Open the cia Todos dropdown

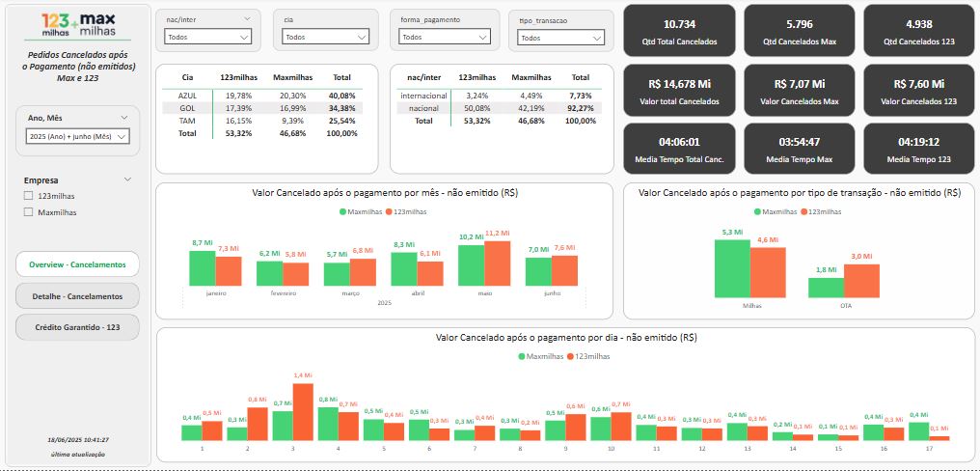326,37
